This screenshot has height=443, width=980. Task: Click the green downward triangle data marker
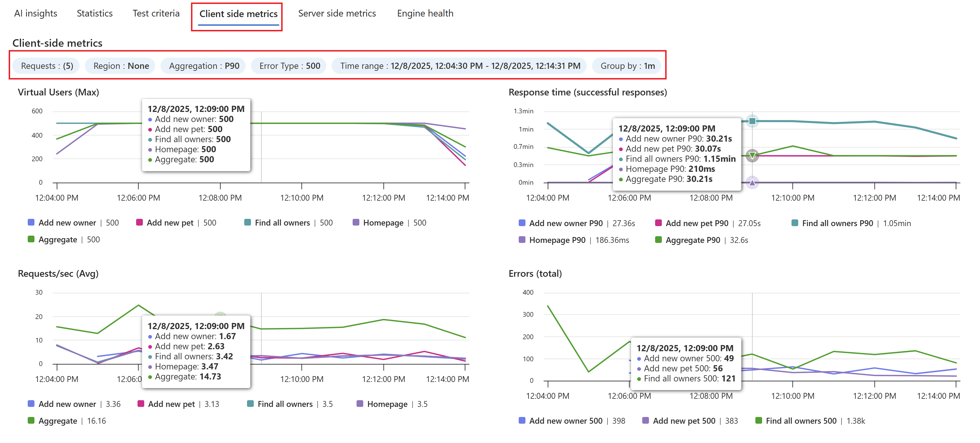pyautogui.click(x=752, y=155)
